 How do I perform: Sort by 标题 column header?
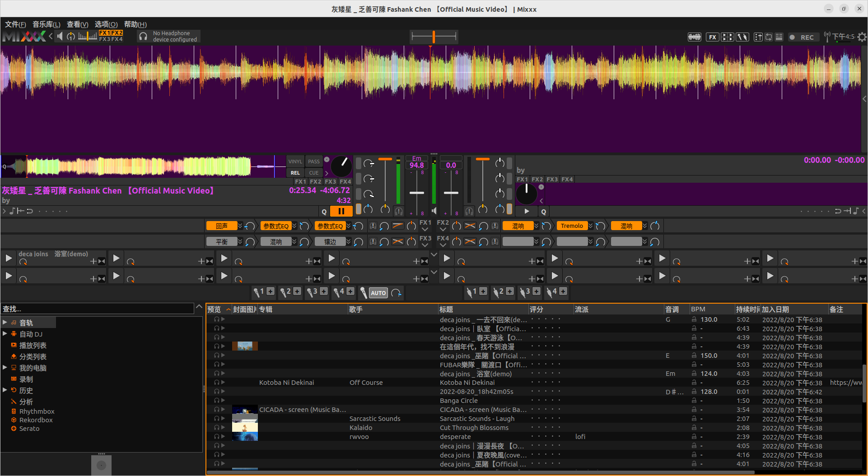tap(483, 309)
